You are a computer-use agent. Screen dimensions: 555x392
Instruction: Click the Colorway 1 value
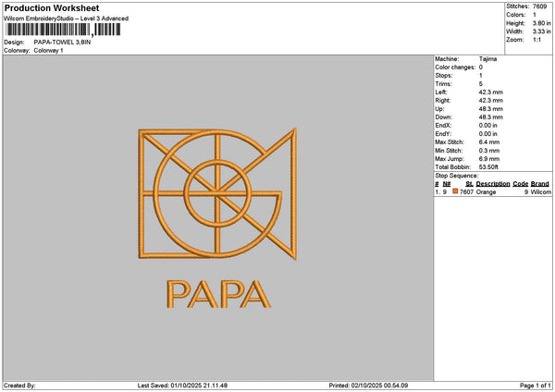tap(48, 51)
